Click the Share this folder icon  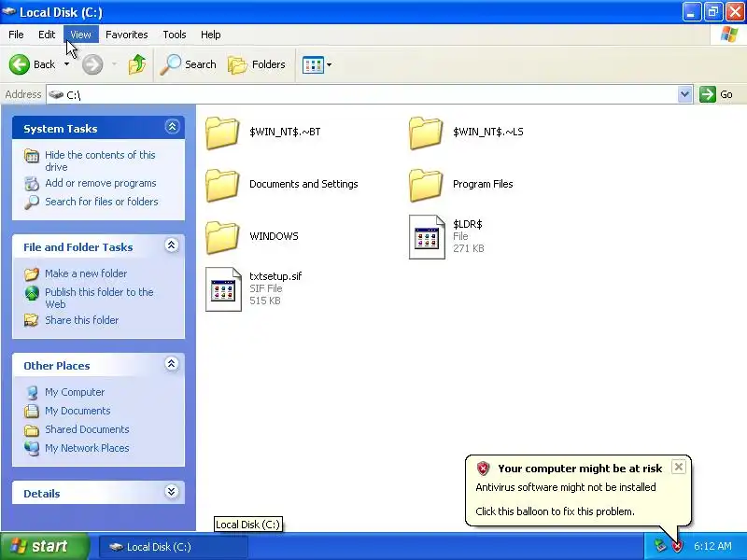(x=32, y=320)
